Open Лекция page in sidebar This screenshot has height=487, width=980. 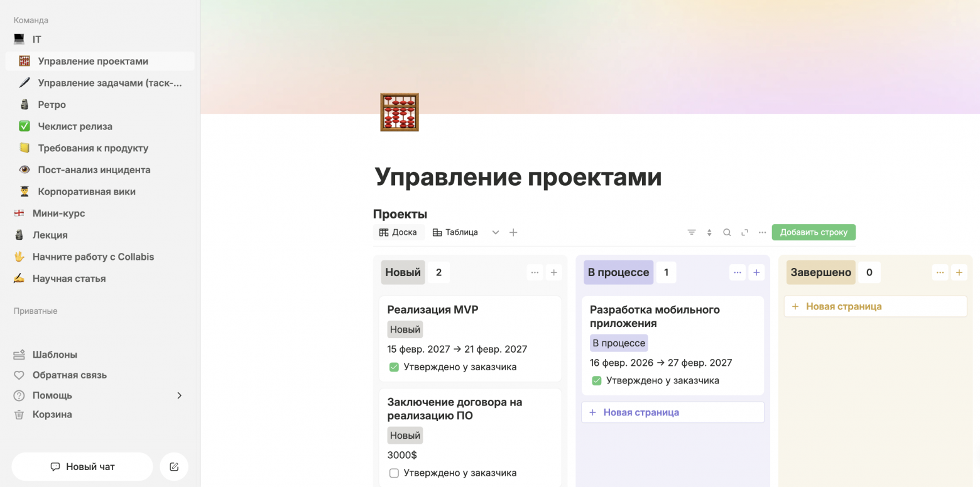click(100, 235)
